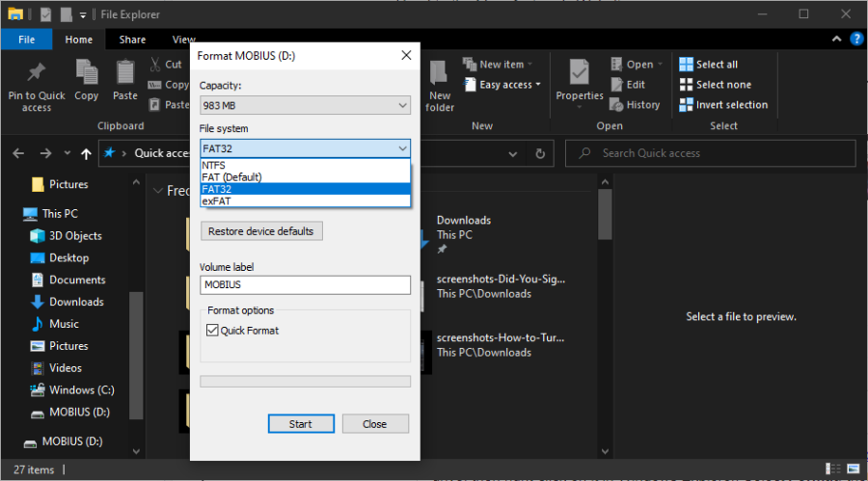Viewport: 868px width, 481px height.
Task: Expand the Easy access dropdown
Action: 510,85
